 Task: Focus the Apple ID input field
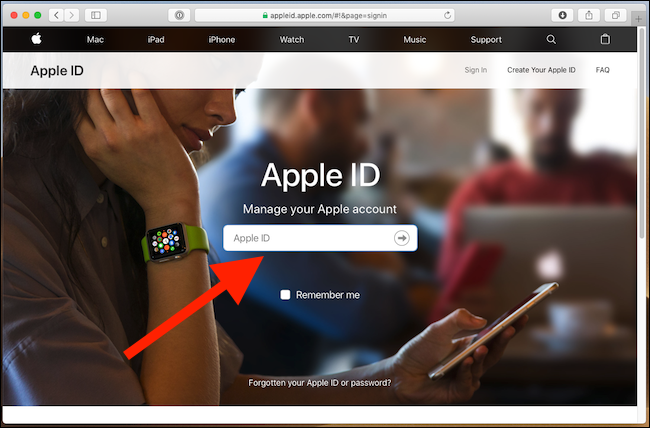pos(320,238)
